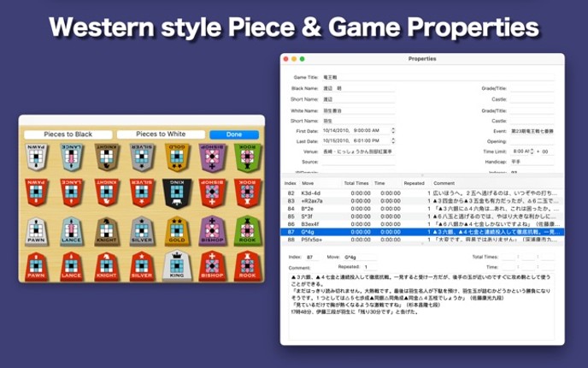
Task: Adjust the First Date stepper arrows
Action: [x=393, y=130]
